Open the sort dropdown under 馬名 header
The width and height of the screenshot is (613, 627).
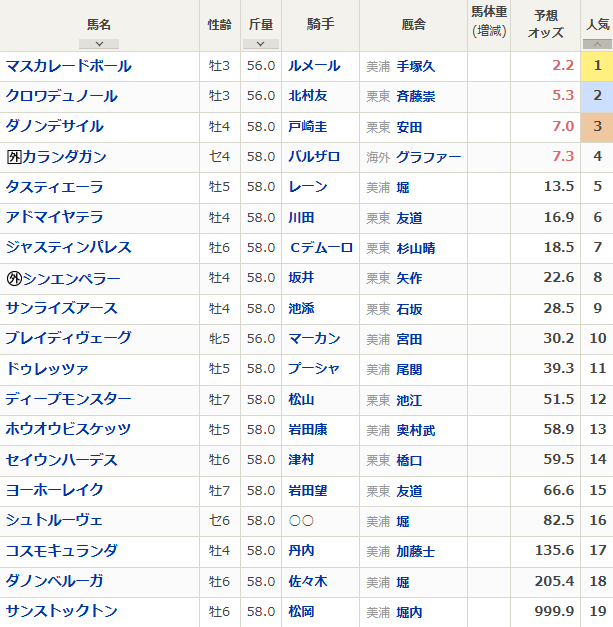coord(99,44)
